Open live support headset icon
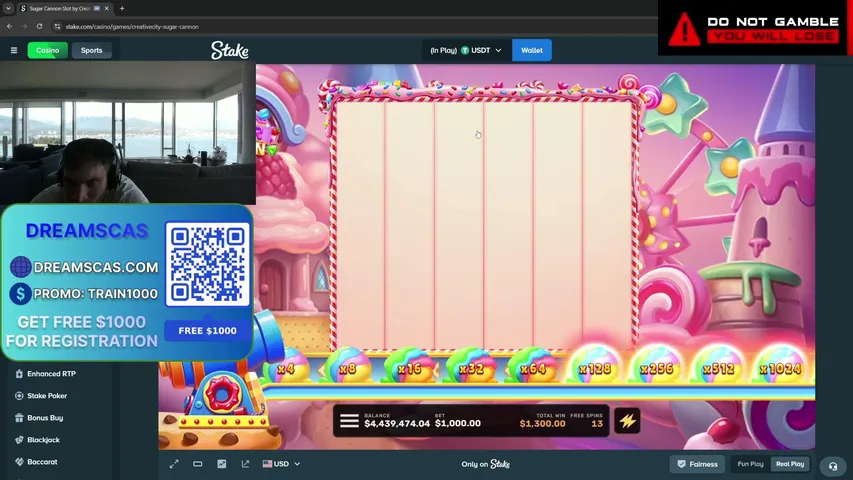This screenshot has height=480, width=853. (833, 466)
